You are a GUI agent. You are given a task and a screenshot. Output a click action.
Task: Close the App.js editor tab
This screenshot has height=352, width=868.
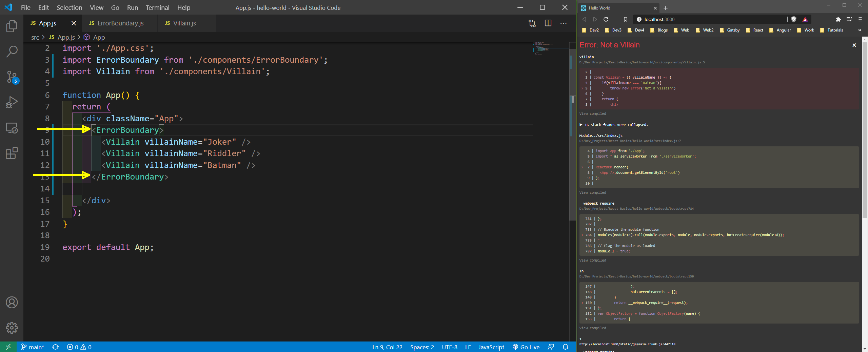click(74, 23)
